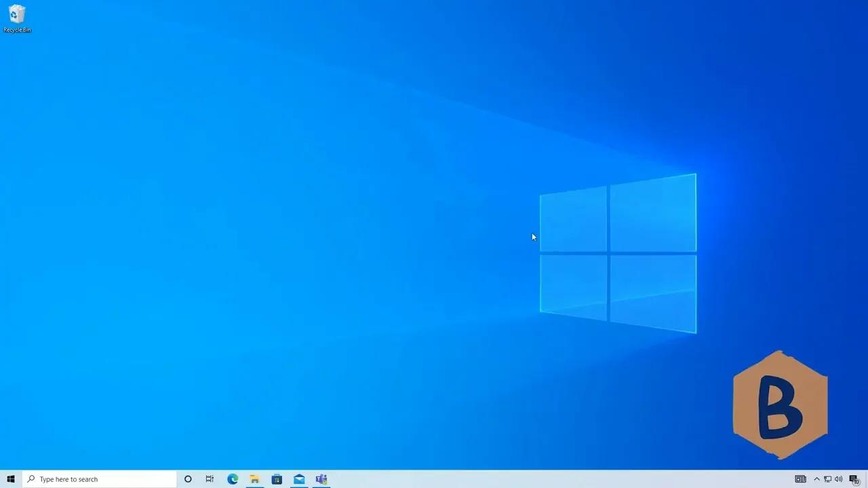This screenshot has width=868, height=488.
Task: Open the network status flyout
Action: (x=828, y=479)
